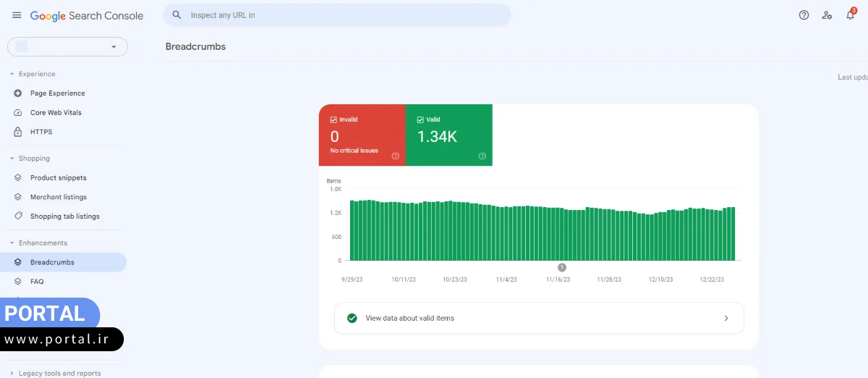The height and width of the screenshot is (378, 868).
Task: Go to the FAQ enhancement report
Action: [37, 282]
